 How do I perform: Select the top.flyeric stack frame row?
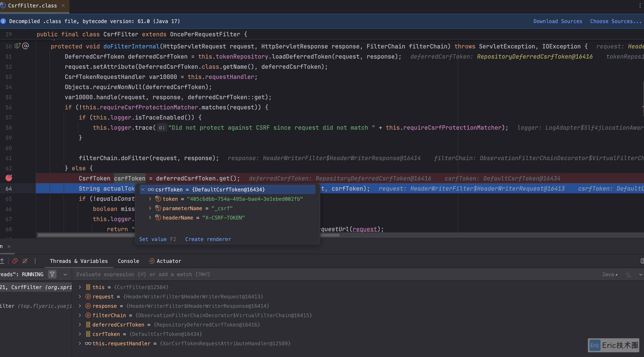pos(36,306)
